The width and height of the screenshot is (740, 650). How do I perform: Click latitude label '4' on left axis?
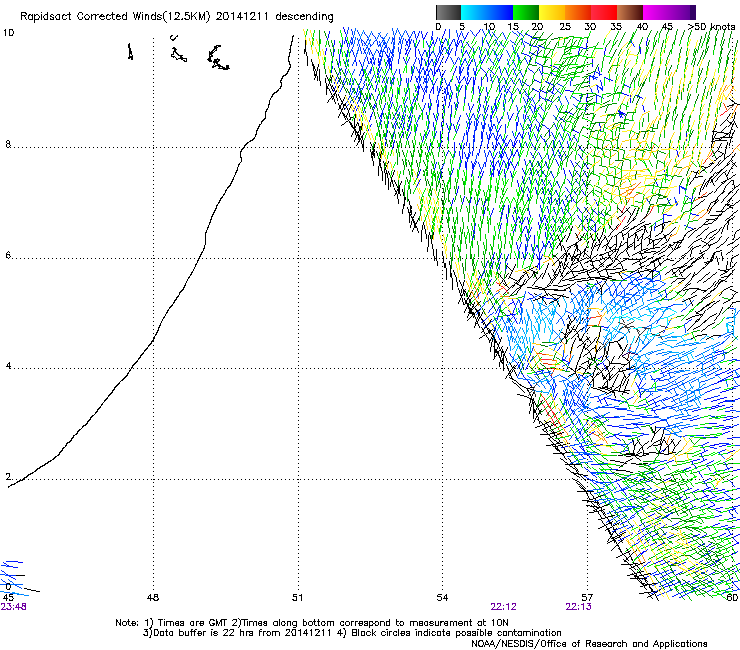click(8, 366)
